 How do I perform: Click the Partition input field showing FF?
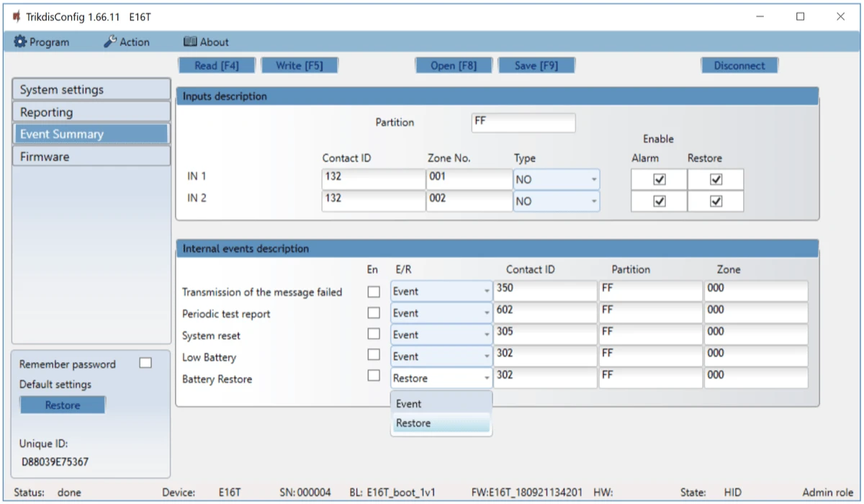pyautogui.click(x=523, y=122)
